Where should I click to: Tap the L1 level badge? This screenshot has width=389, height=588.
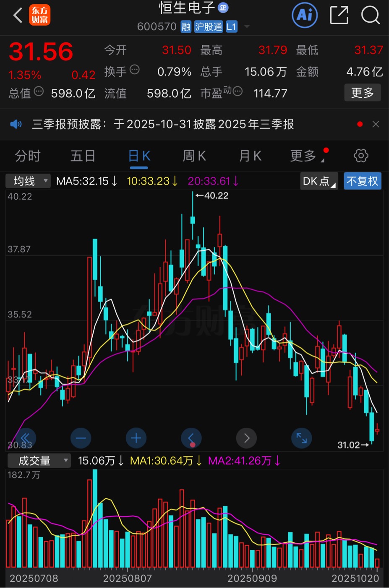tap(232, 27)
